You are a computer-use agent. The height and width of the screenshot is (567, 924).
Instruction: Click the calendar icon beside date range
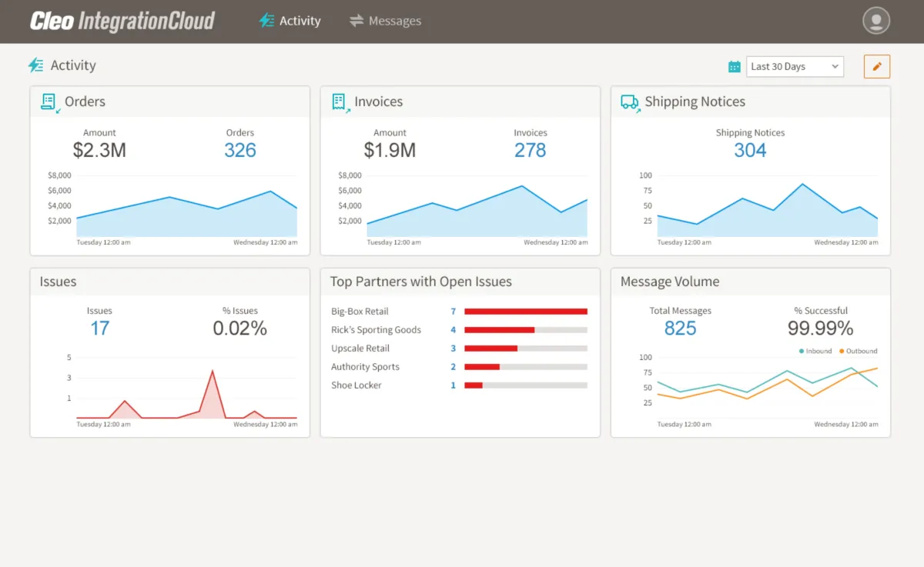pos(734,67)
